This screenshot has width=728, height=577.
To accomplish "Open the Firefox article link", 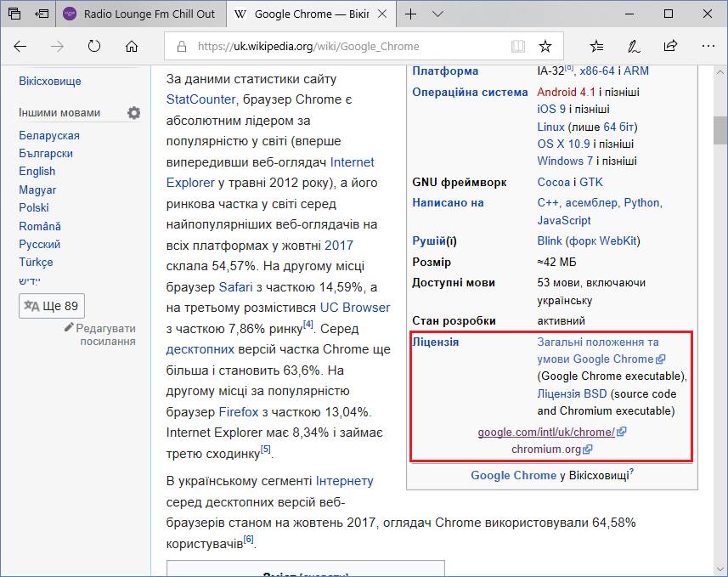I will pyautogui.click(x=239, y=412).
